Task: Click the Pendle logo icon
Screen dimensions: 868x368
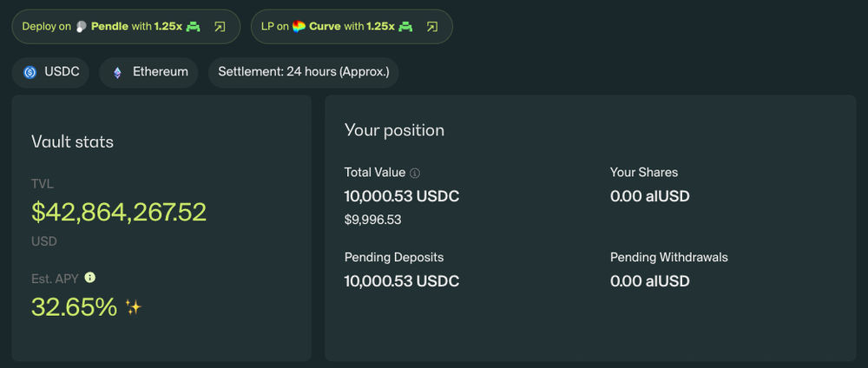Action: click(x=82, y=27)
